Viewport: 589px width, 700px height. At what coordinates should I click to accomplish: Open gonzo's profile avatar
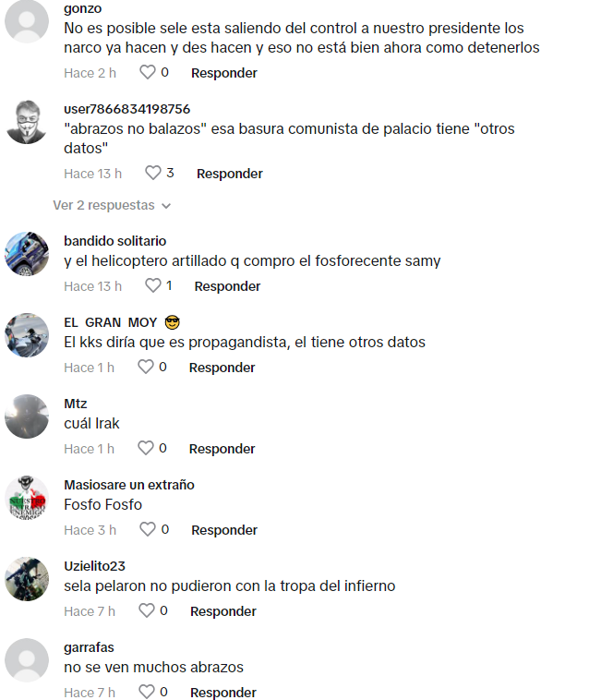[27, 21]
